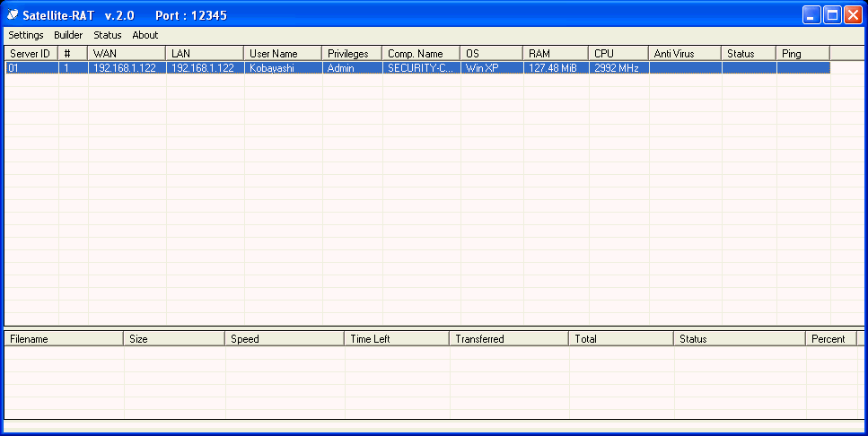This screenshot has width=868, height=436.
Task: Click the Percent column header
Action: pos(830,339)
